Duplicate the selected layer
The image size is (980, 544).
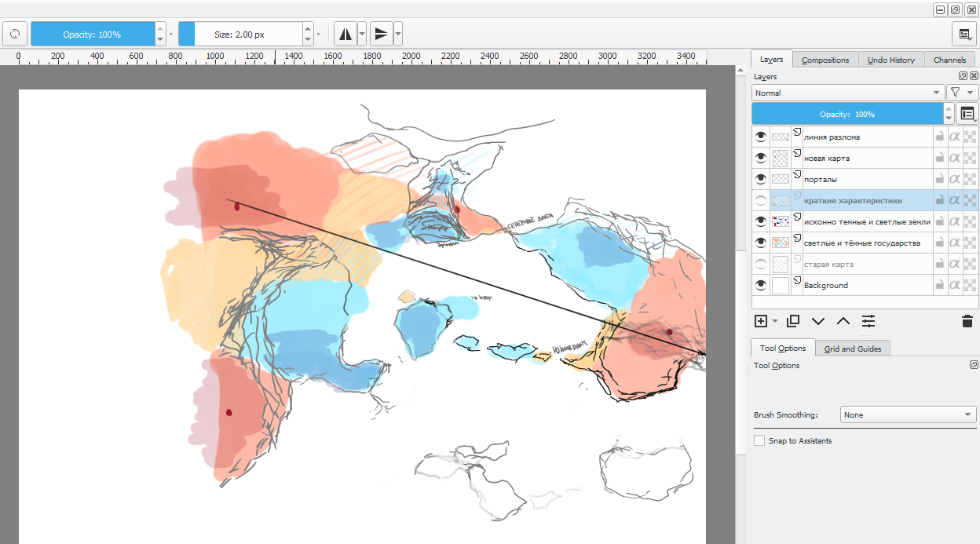coord(793,321)
